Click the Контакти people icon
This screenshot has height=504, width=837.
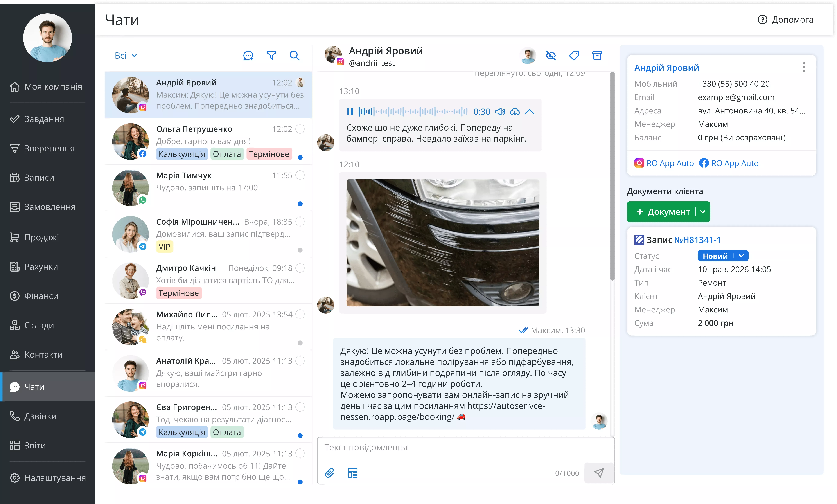[x=15, y=355]
